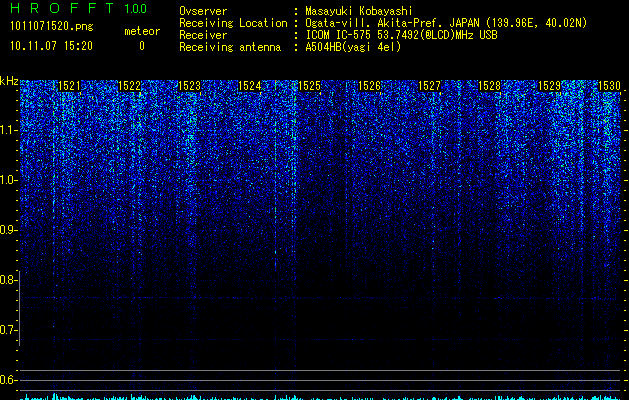
Task: Click the Receiver label
Action: 203,35
